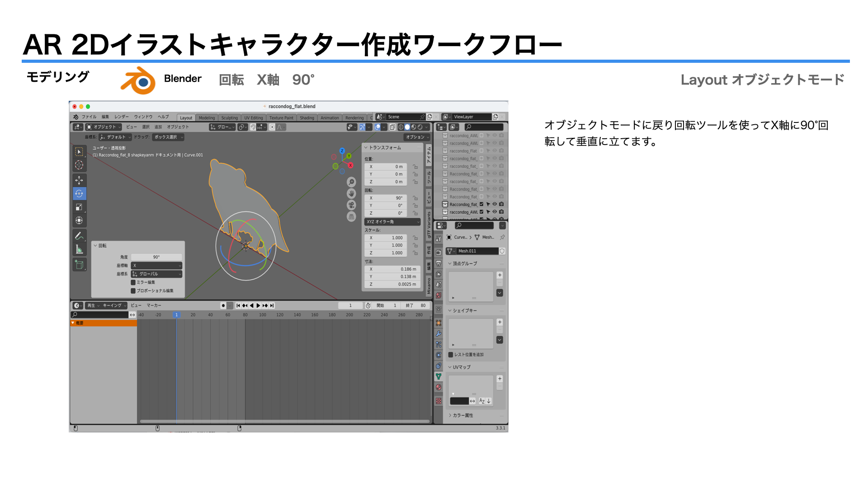The image size is (868, 488).
Task: Toggle the timeline frame-range stopwatch button
Action: coord(368,306)
